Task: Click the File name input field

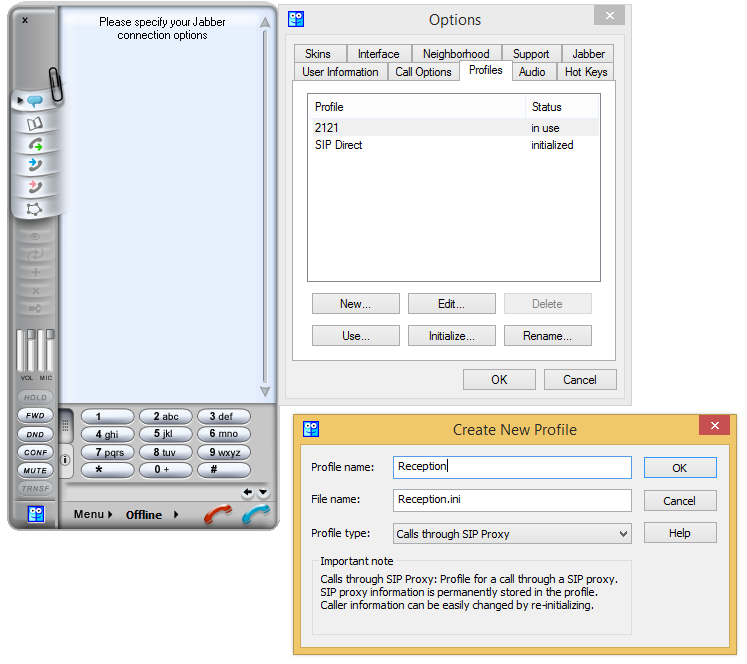Action: [x=512, y=500]
